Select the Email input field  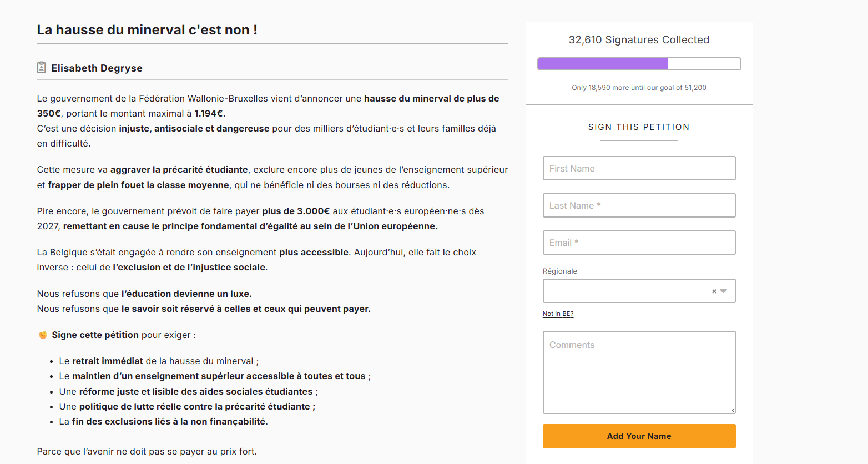tap(639, 243)
